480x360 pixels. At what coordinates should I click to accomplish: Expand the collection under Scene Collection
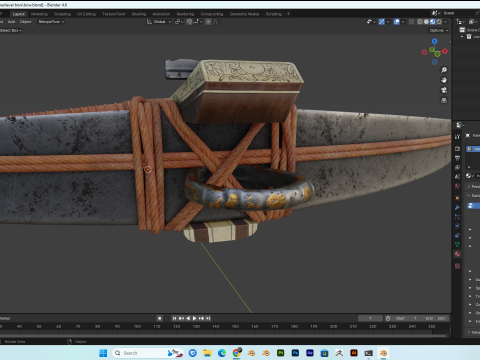coord(462,37)
